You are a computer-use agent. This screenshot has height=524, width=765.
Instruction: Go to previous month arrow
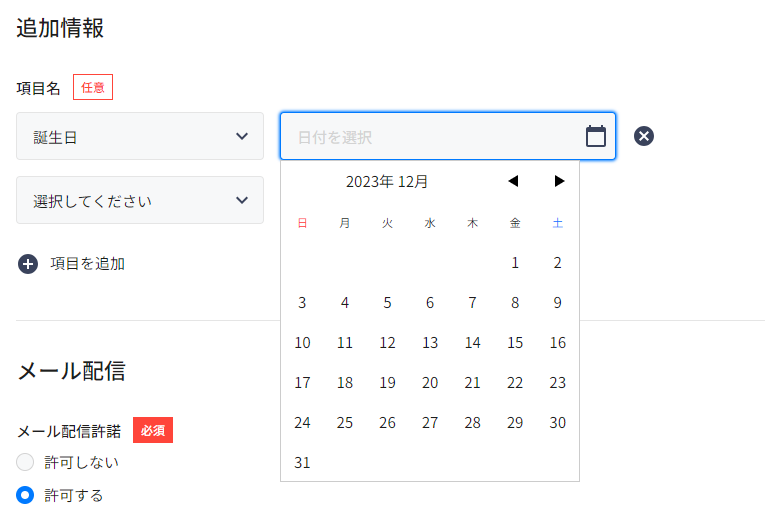(x=513, y=181)
